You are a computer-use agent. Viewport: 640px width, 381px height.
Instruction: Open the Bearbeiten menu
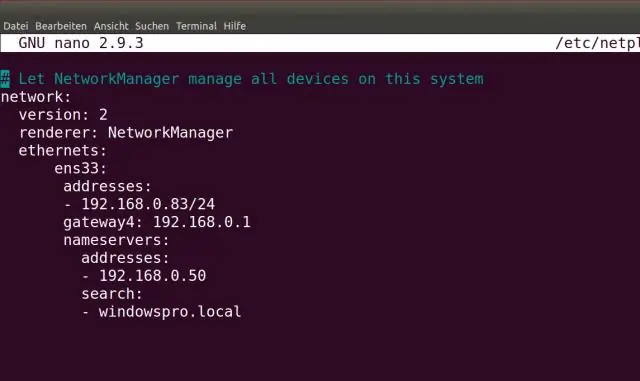[61, 26]
